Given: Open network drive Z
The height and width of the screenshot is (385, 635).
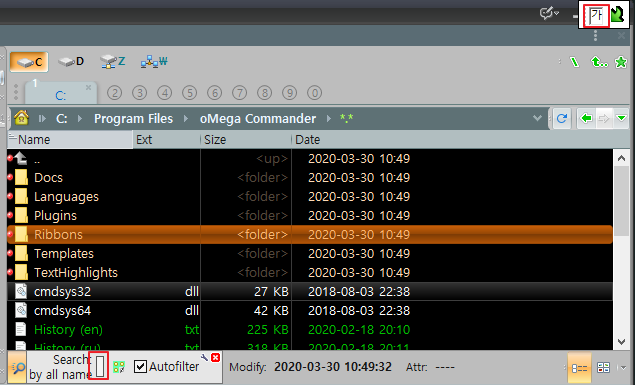Looking at the screenshot, I should [113, 62].
